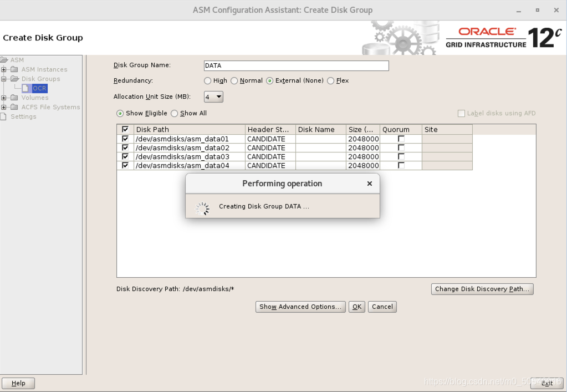Viewport: 567px width, 392px height.
Task: Click /dev/asmdisks/asm_data01 path cell
Action: [x=190, y=139]
